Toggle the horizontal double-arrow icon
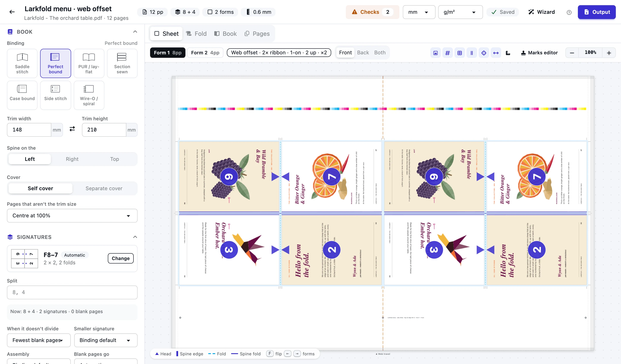The image size is (621, 364). click(496, 53)
